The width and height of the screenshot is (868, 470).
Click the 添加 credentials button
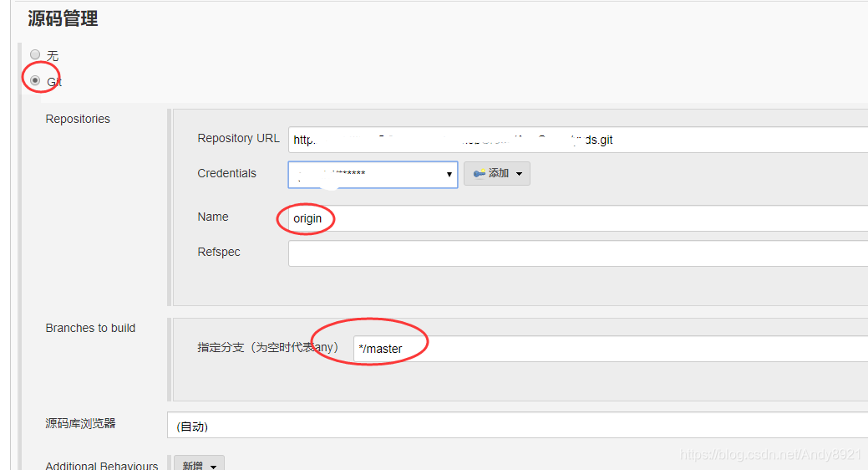click(496, 173)
